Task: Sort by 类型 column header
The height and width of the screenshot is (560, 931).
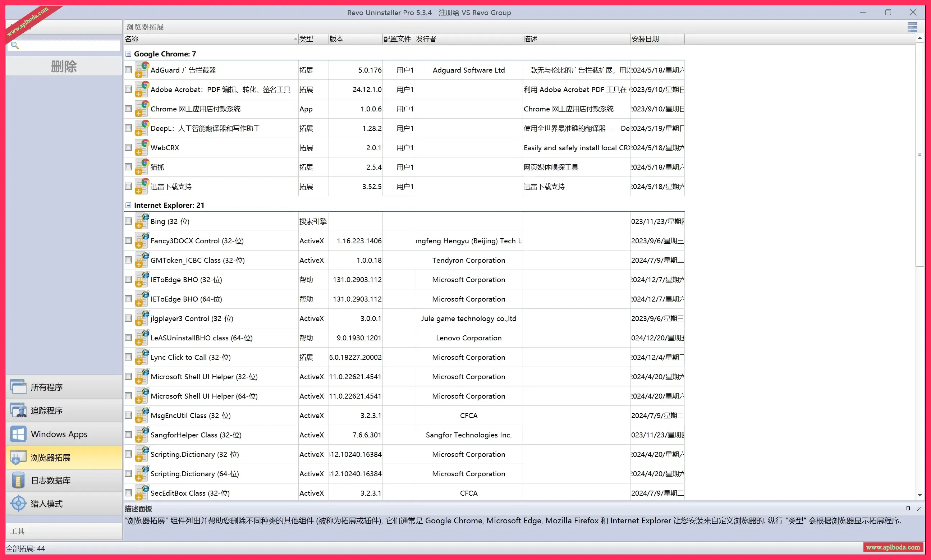Action: click(x=313, y=39)
